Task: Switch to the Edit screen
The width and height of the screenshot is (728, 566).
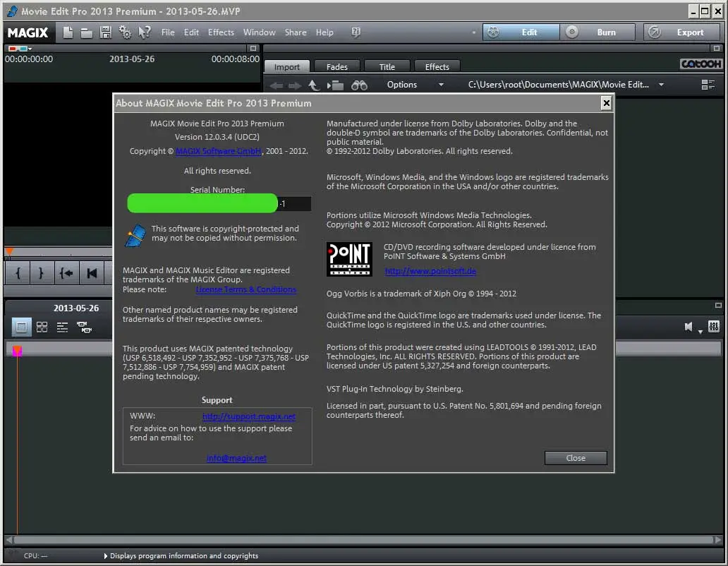Action: pyautogui.click(x=521, y=32)
